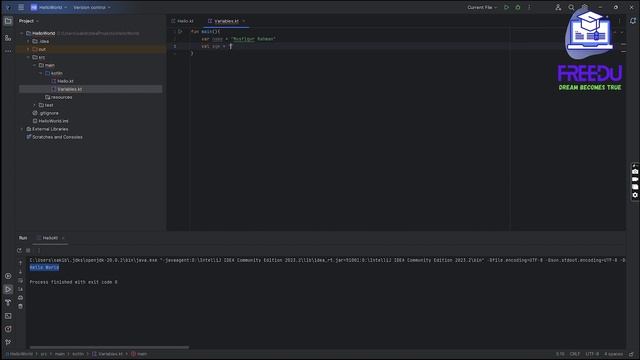
Task: Select the Run tool window tab label
Action: [23, 238]
